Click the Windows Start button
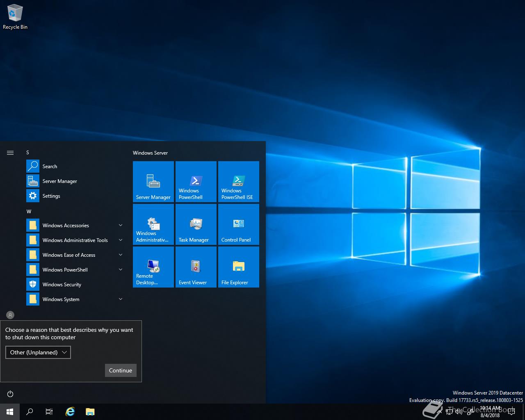This screenshot has height=420, width=525. 10,412
